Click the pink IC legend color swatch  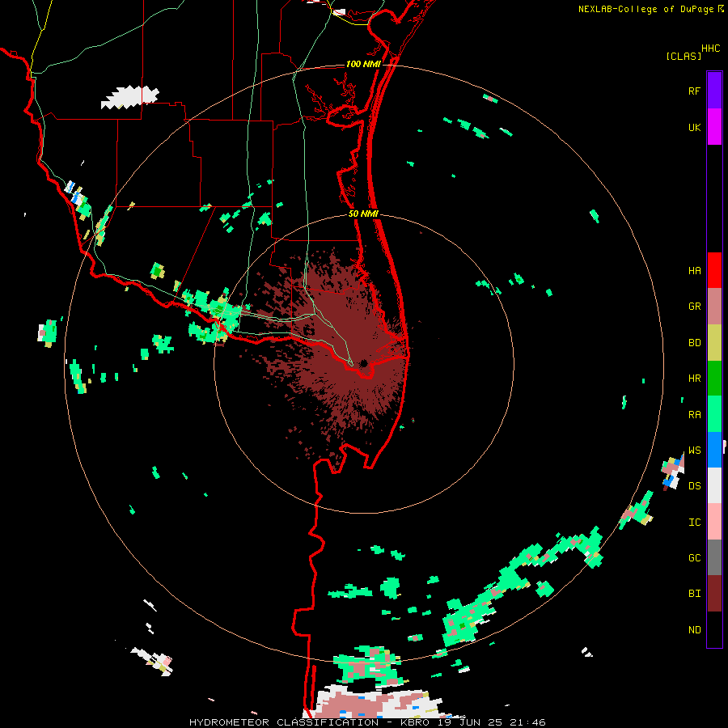[x=714, y=522]
